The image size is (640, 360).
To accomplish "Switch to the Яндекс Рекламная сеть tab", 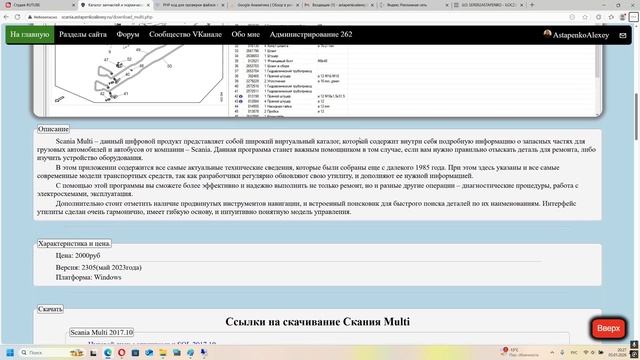I will tap(413, 5).
